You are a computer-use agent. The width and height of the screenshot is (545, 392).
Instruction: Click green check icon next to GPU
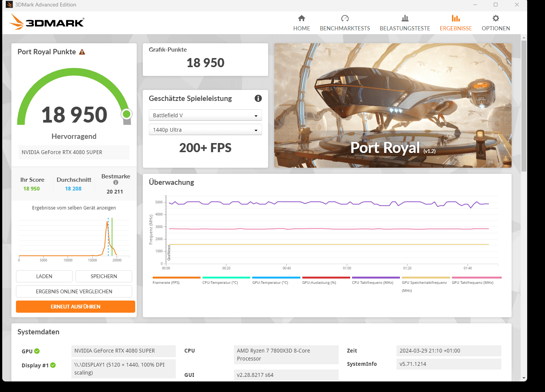point(37,351)
